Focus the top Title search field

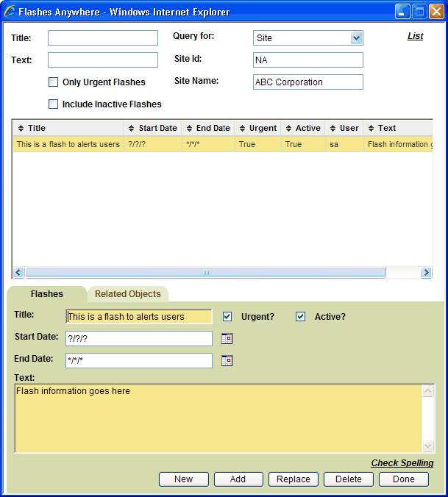(x=103, y=37)
